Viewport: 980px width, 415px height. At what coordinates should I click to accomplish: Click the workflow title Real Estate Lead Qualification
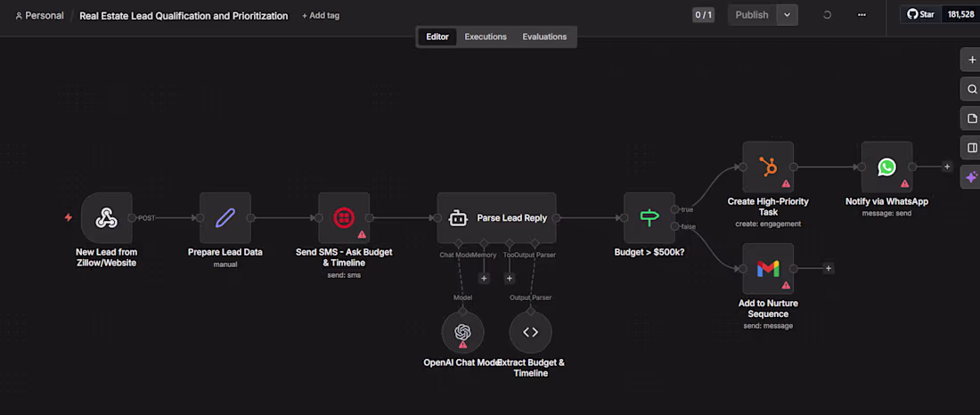(184, 16)
